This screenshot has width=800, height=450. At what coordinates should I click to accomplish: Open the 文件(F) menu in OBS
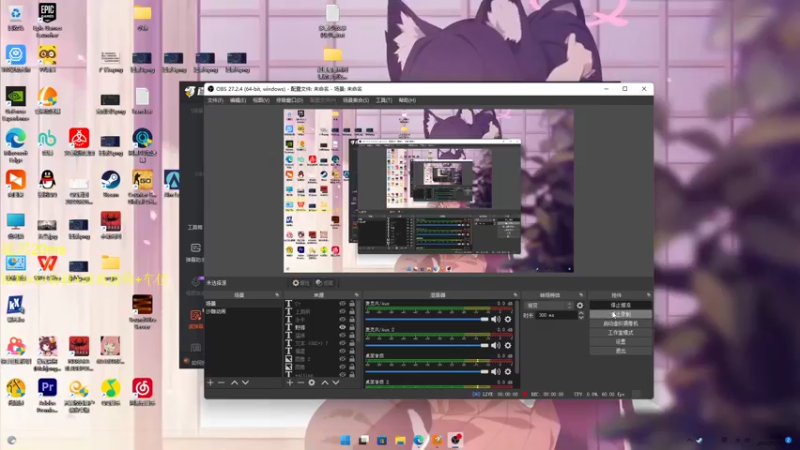pyautogui.click(x=215, y=101)
